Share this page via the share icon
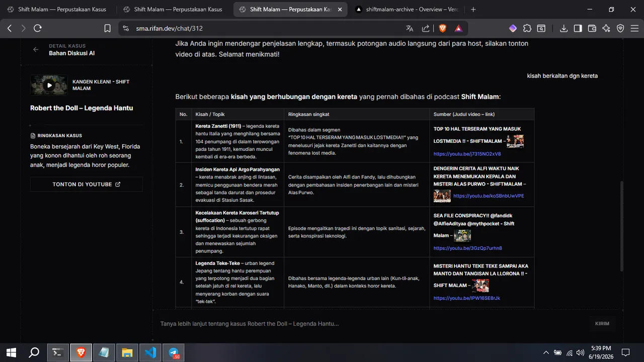 426,29
